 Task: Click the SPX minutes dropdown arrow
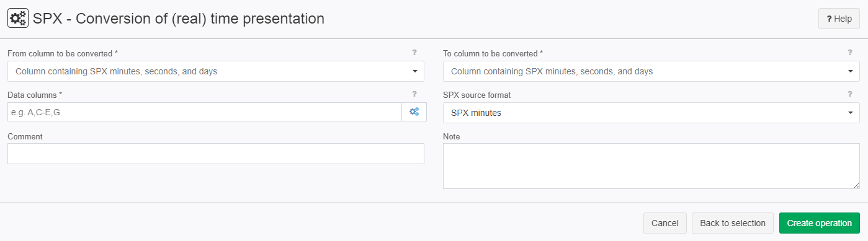[850, 113]
